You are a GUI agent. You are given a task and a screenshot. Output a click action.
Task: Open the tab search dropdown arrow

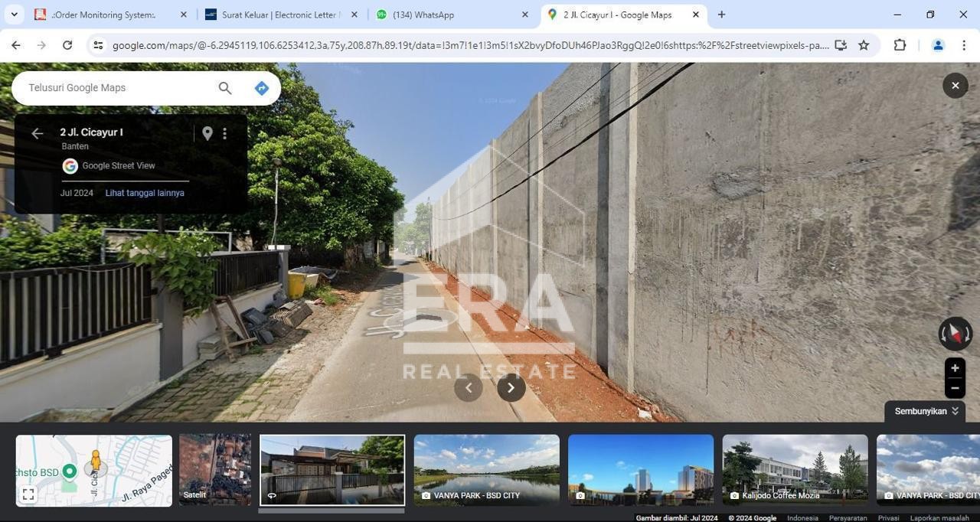pos(14,15)
